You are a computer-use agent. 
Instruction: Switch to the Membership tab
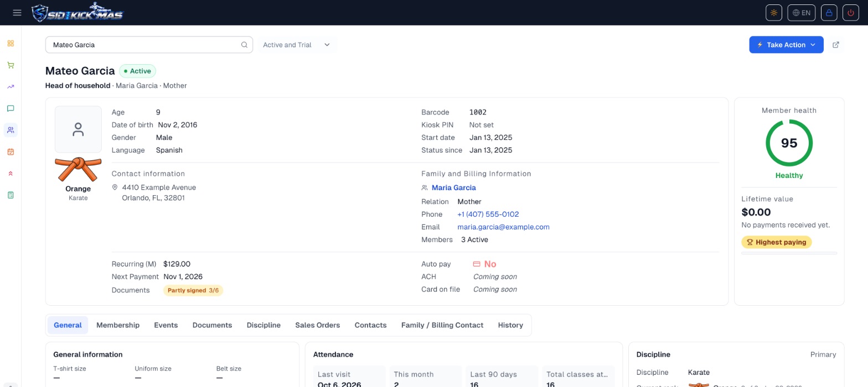[118, 325]
